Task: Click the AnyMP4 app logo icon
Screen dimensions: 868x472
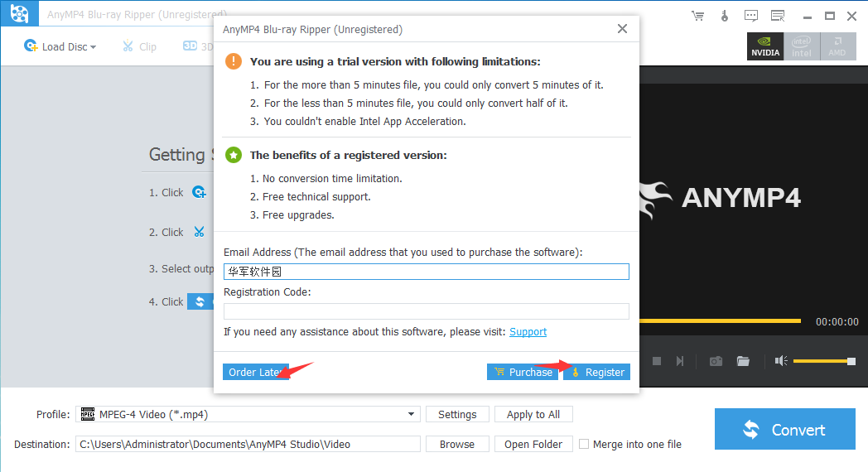Action: point(19,13)
